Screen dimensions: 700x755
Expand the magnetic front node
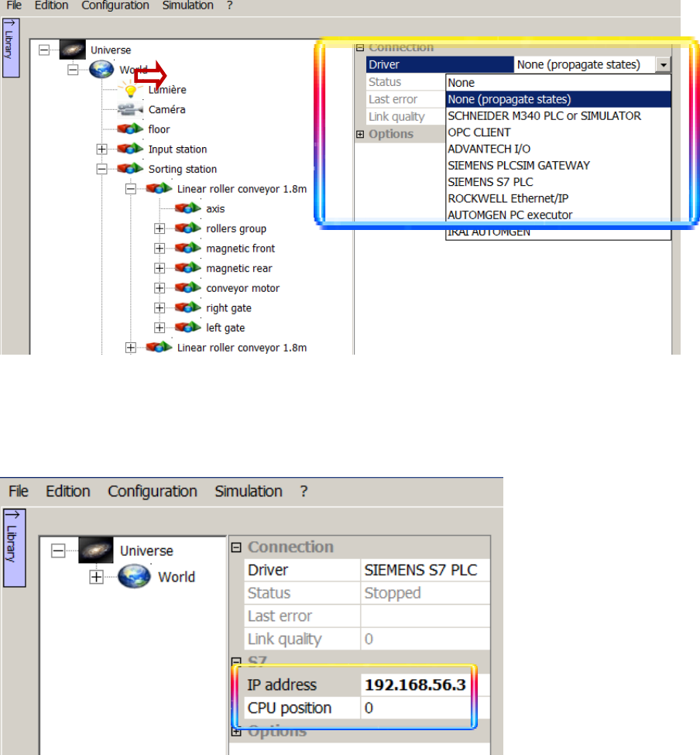(x=160, y=249)
